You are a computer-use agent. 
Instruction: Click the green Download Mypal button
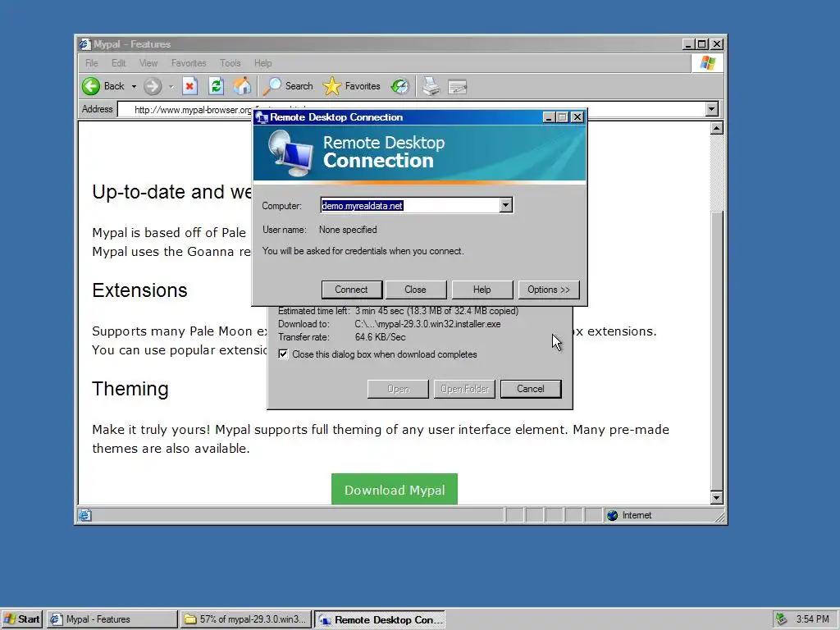395,489
